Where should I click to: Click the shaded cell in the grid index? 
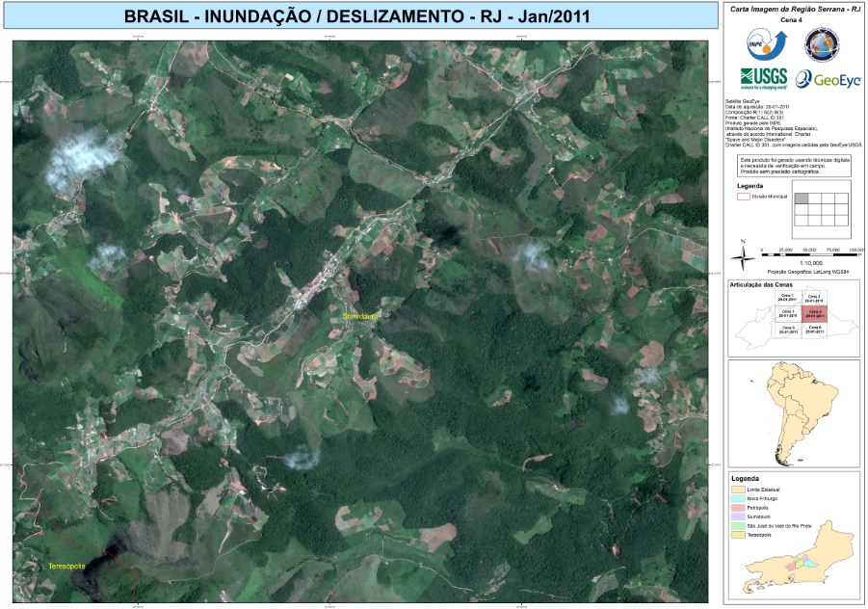801,198
